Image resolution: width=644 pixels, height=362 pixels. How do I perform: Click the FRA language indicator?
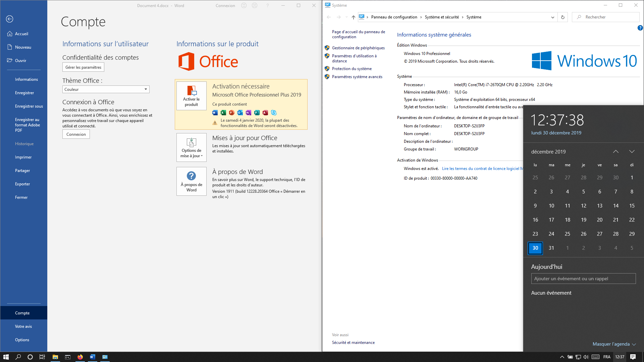point(607,357)
